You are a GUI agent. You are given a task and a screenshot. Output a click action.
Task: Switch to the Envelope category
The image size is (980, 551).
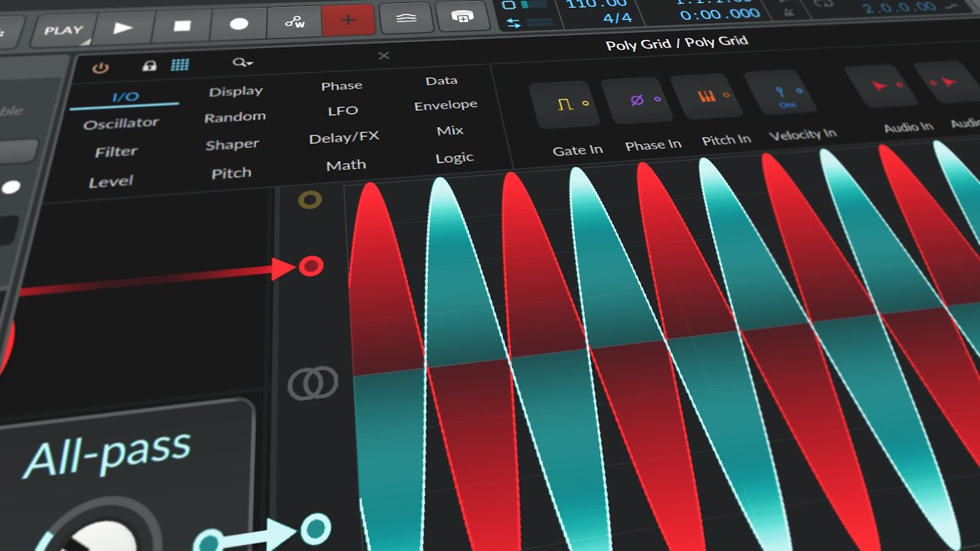tap(446, 105)
